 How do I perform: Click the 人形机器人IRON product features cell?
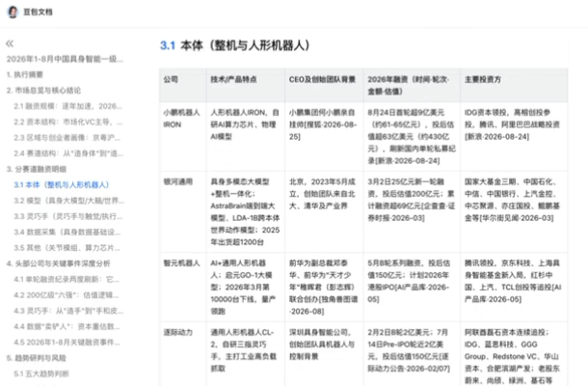pos(245,137)
